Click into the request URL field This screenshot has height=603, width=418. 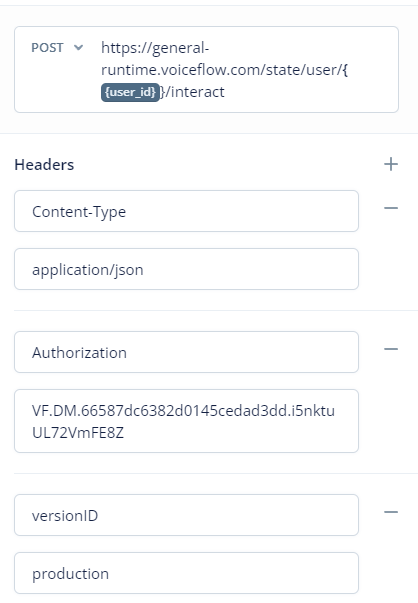tap(207, 70)
